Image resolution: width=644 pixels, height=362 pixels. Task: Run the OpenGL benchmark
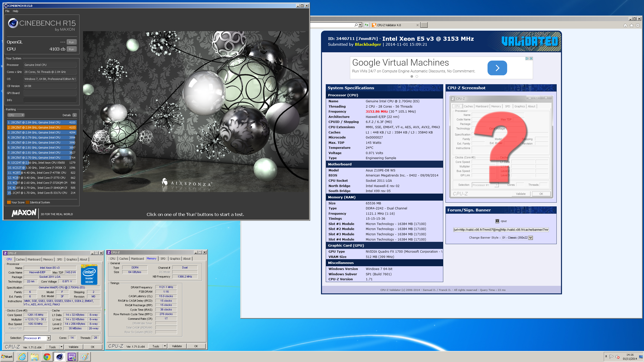click(x=71, y=42)
